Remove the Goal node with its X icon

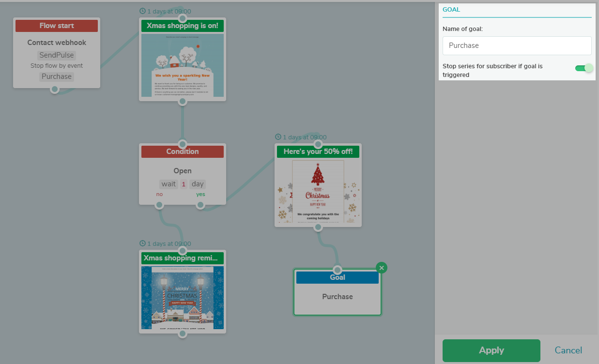click(382, 268)
